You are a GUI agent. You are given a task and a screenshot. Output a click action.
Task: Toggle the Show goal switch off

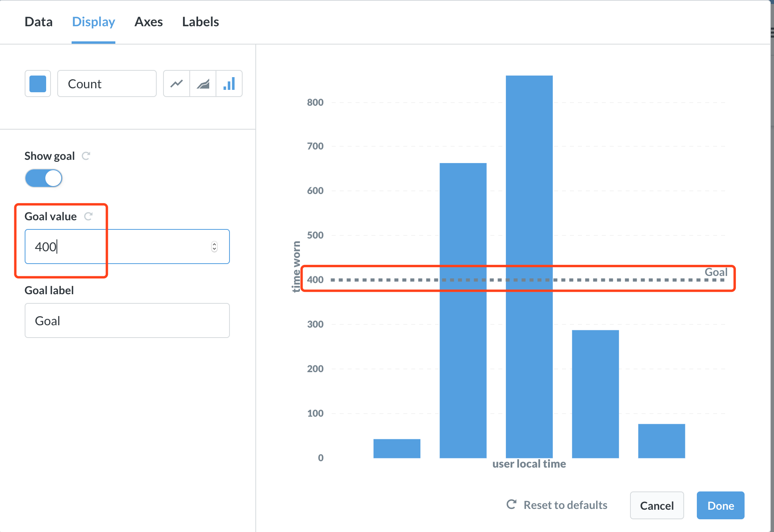point(44,178)
